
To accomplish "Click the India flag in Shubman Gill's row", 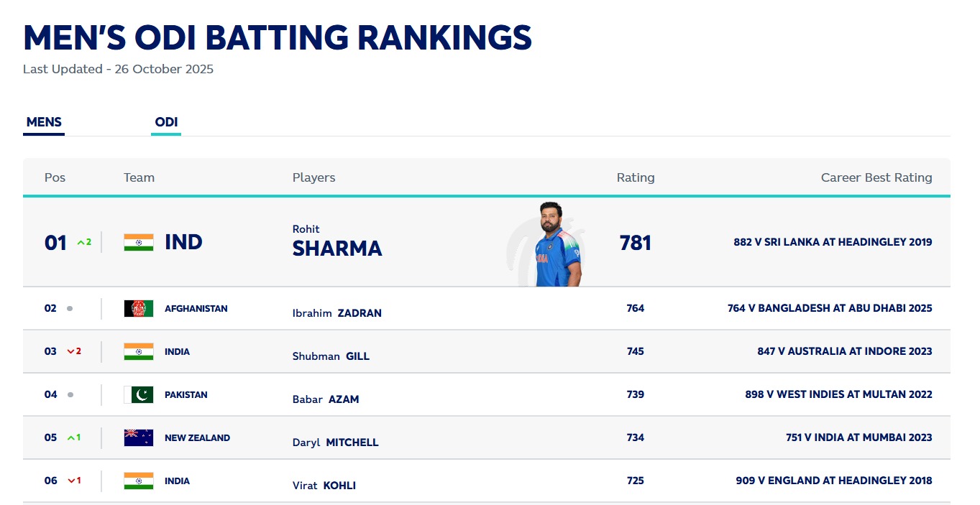I will [x=138, y=351].
